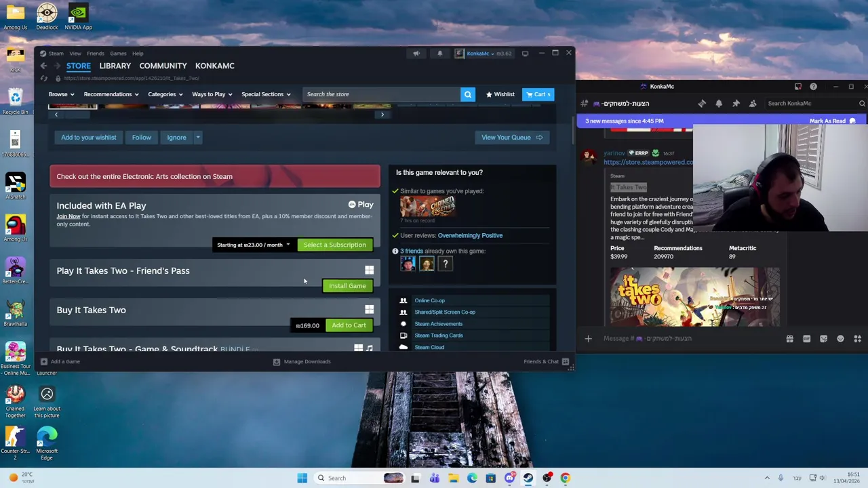Focus the Search the store field

[381, 94]
